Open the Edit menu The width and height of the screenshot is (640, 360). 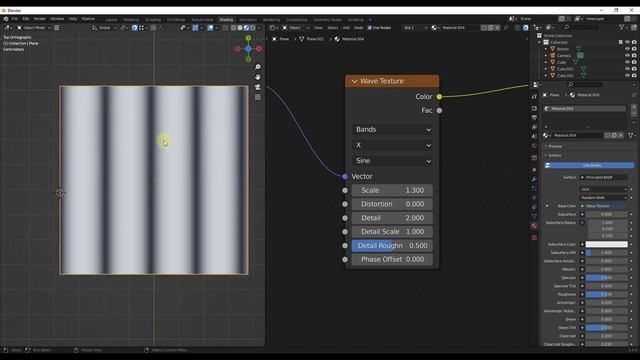pyautogui.click(x=26, y=19)
